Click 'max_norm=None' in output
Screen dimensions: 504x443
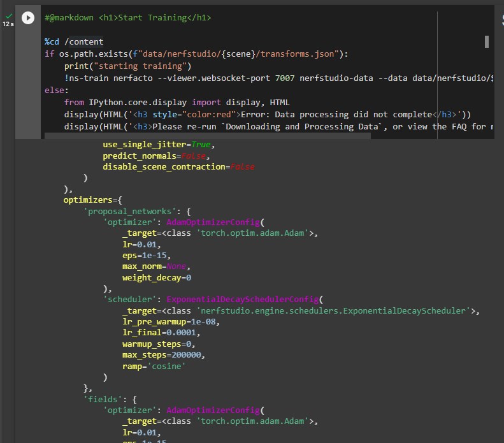click(x=156, y=266)
